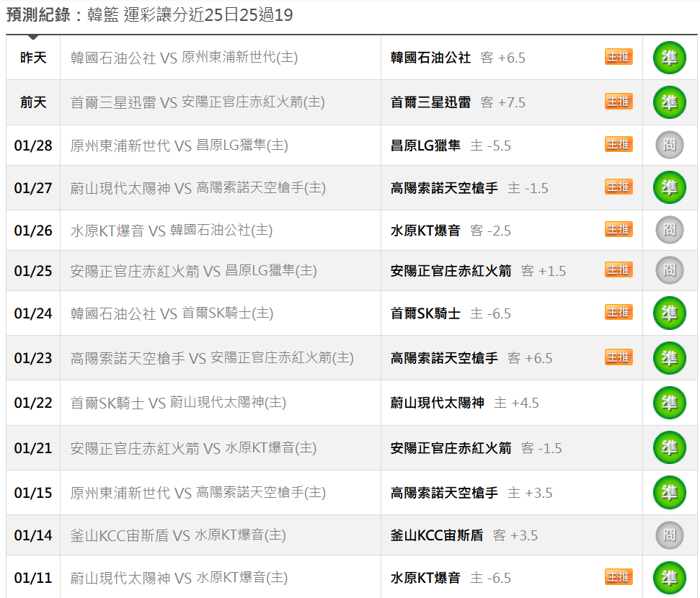Click the 01/28 date cell

click(x=33, y=146)
